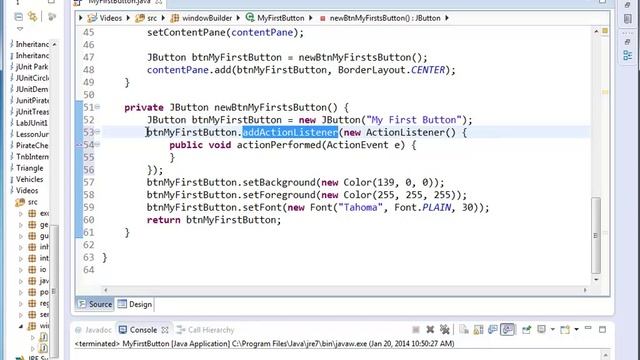Click highlighted addActionListener text on line 53

290,132
